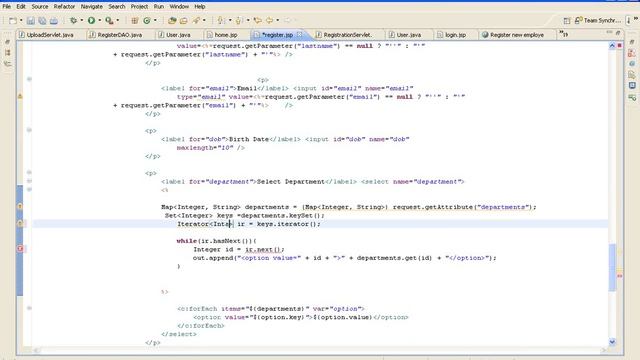Click the editor vertical scrollbar down arrow

click(612, 342)
